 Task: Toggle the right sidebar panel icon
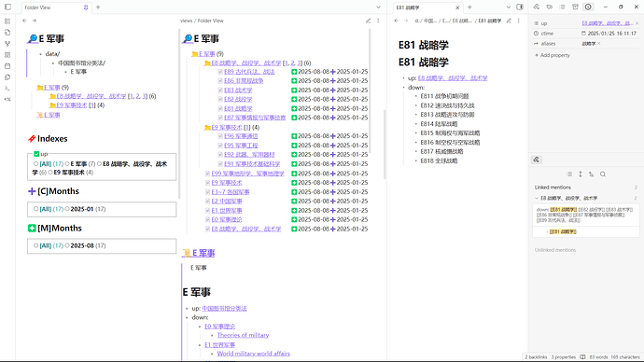click(x=520, y=7)
